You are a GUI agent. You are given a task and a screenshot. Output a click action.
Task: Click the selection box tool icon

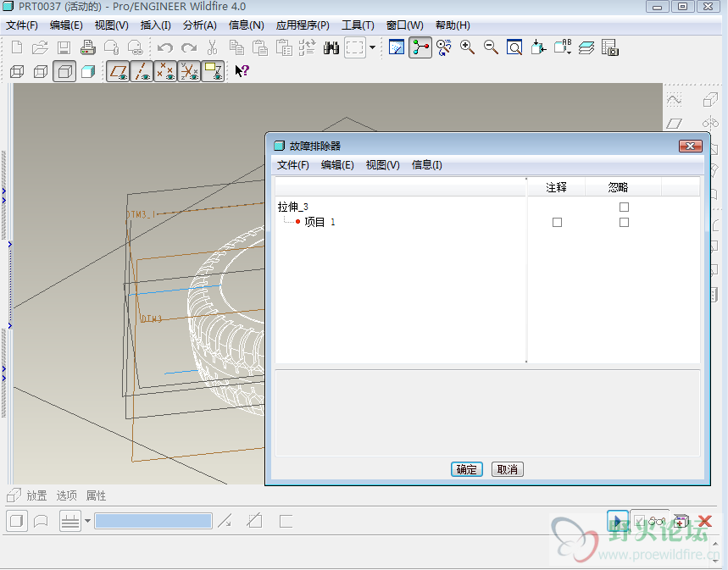pyautogui.click(x=355, y=47)
